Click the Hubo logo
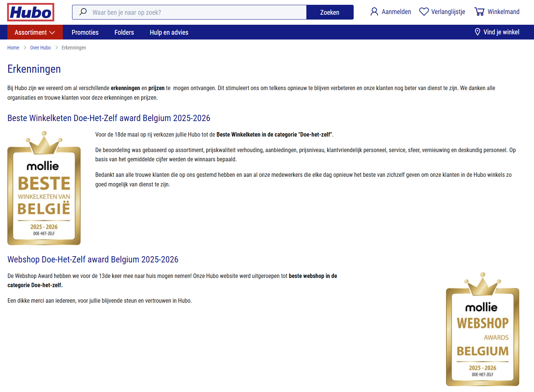The height and width of the screenshot is (392, 534). tap(30, 12)
